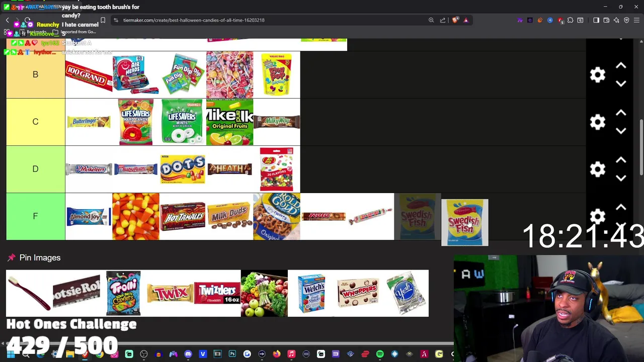Viewport: 644px width, 362px height.
Task: Open Brave VPN shield icon
Action: pyautogui.click(x=626, y=20)
